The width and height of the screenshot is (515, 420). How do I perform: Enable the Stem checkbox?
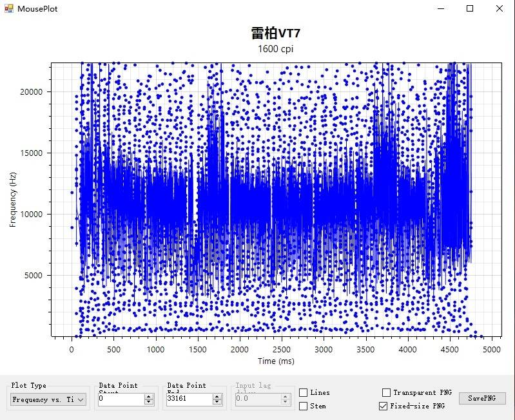point(304,406)
